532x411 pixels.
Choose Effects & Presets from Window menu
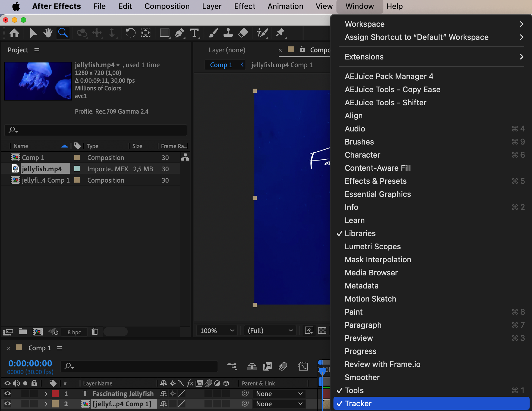(431, 181)
